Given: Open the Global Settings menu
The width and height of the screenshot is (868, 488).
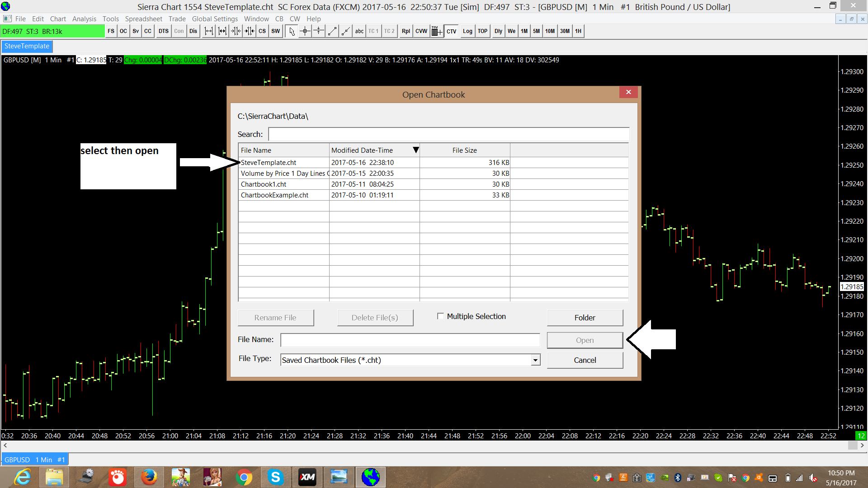Looking at the screenshot, I should coord(215,19).
